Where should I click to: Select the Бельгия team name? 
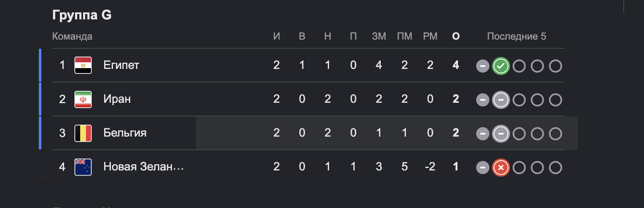(125, 133)
